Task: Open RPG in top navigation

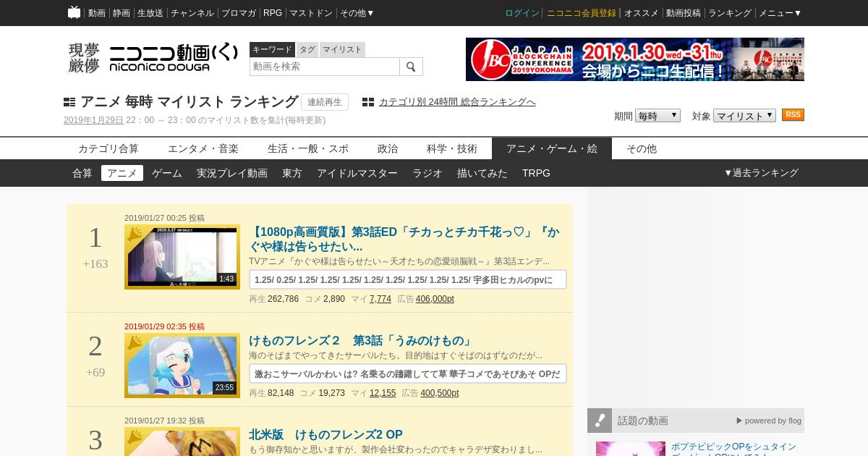Action: (x=273, y=13)
